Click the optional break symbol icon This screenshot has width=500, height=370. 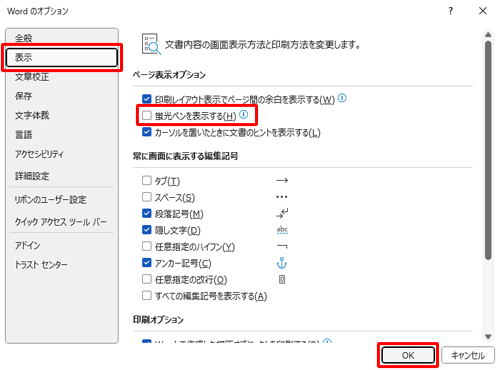click(282, 279)
